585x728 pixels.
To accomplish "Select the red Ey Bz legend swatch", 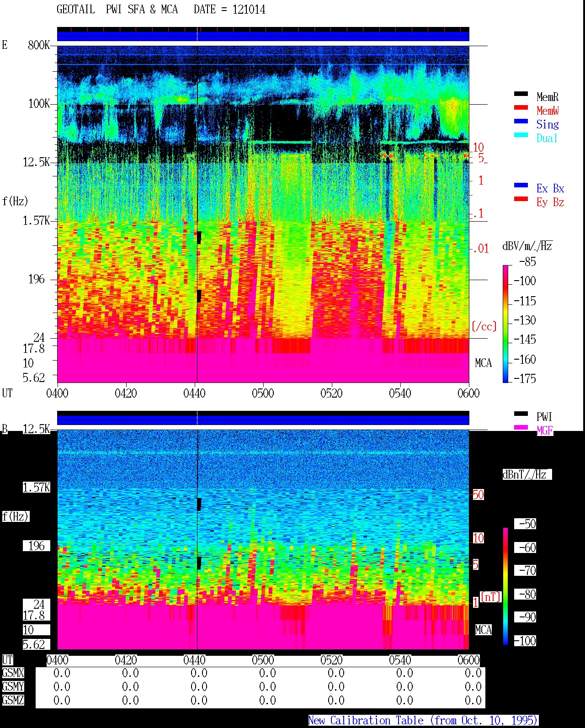I will coord(521,199).
